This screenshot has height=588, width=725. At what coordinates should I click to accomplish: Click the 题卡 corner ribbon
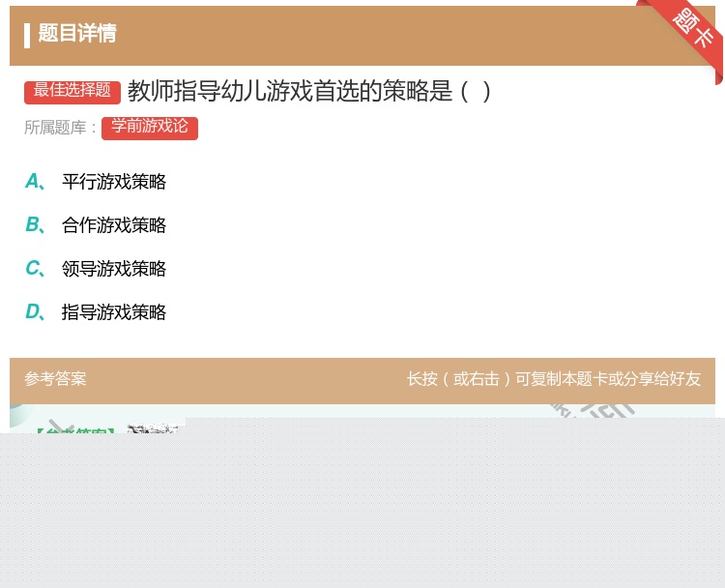click(691, 30)
